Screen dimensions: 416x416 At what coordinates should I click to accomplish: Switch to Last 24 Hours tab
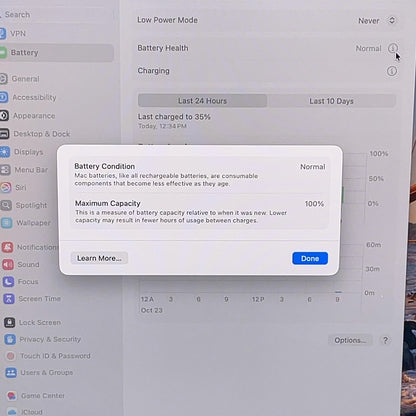pos(202,101)
